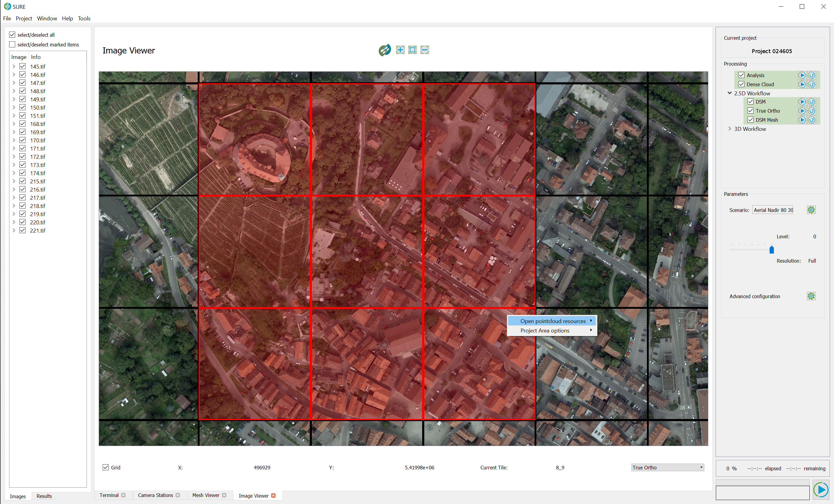Image resolution: width=834 pixels, height=504 pixels.
Task: Reset the True Ortho step
Action: click(x=812, y=111)
